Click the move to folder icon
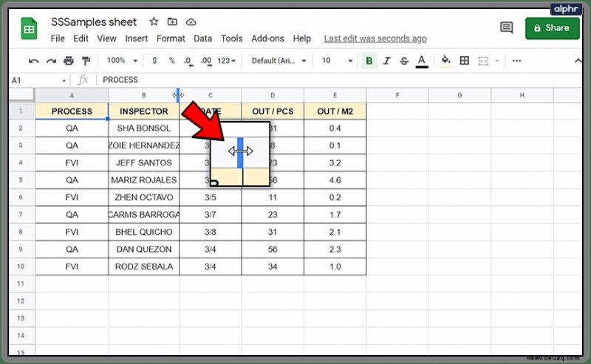 tap(172, 22)
